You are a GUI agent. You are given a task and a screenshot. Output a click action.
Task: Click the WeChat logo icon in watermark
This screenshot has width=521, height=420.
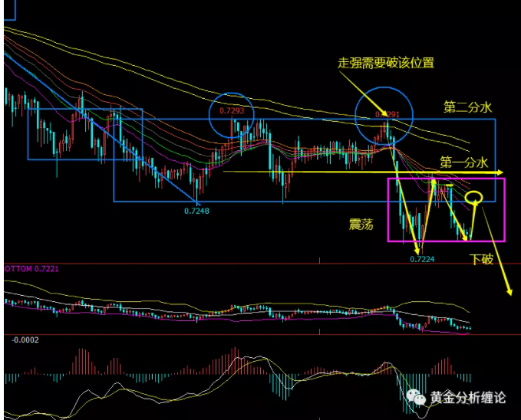pos(417,397)
